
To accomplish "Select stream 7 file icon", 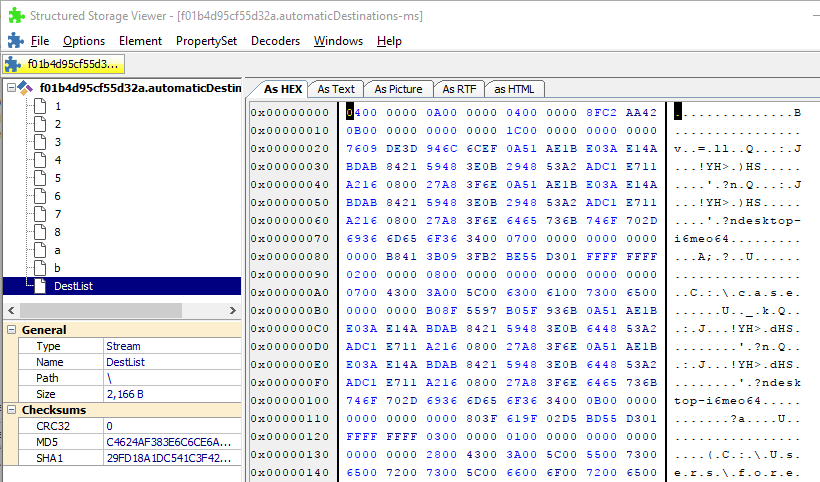I will (40, 214).
